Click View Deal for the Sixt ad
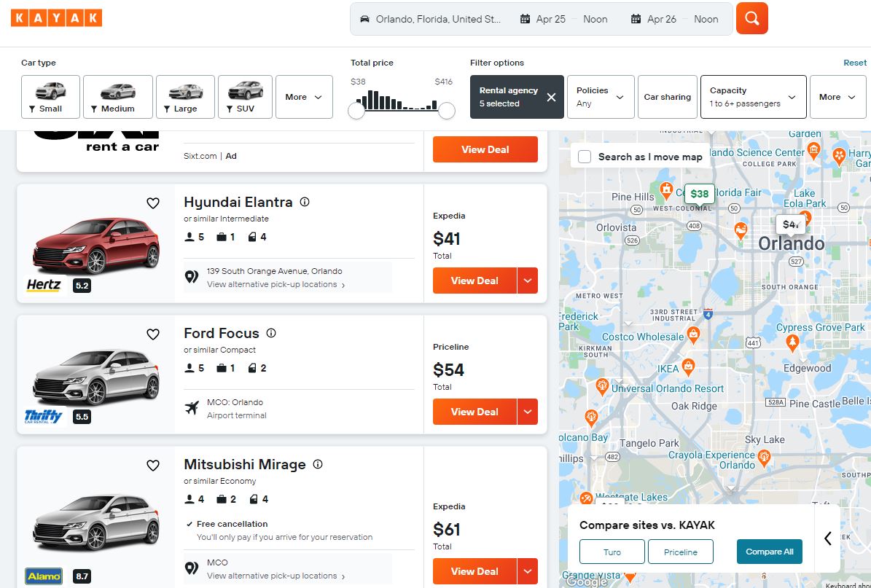This screenshot has width=871, height=588. pyautogui.click(x=485, y=149)
